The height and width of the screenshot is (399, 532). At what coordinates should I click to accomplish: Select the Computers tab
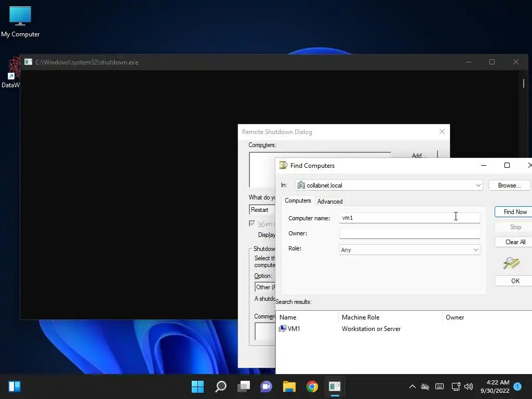coord(298,201)
